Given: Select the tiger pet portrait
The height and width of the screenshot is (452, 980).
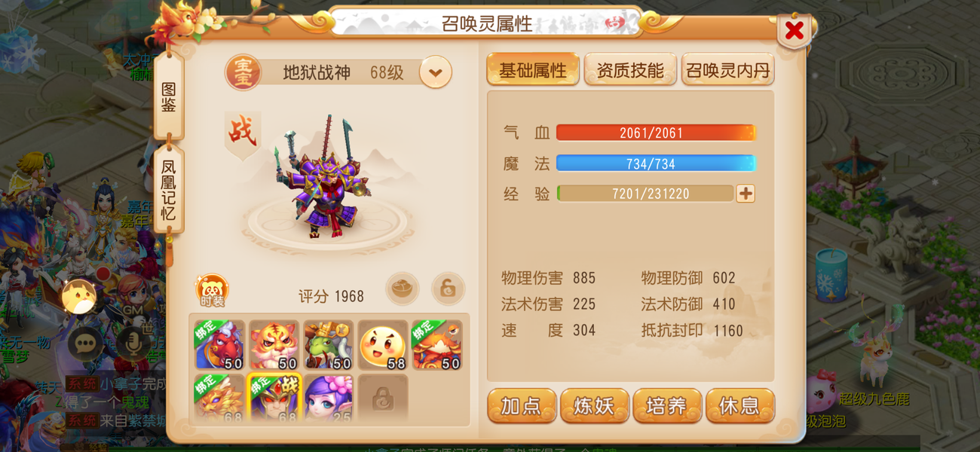Looking at the screenshot, I should click(274, 346).
